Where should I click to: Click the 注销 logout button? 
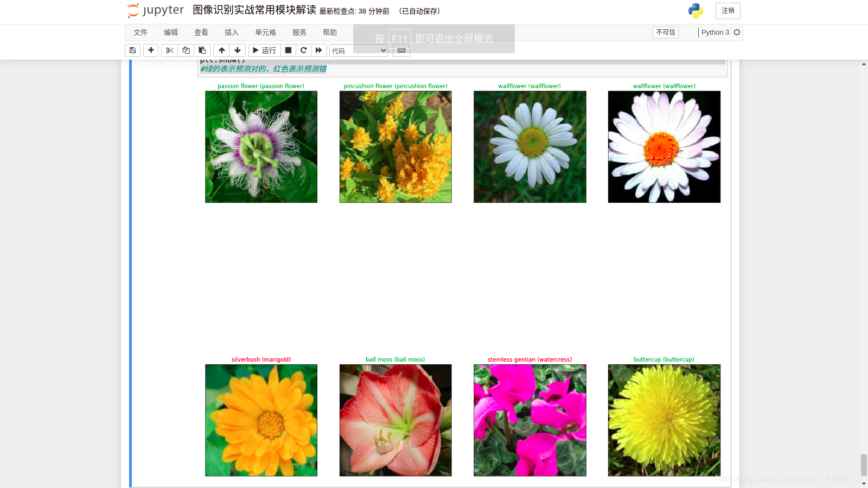727,10
